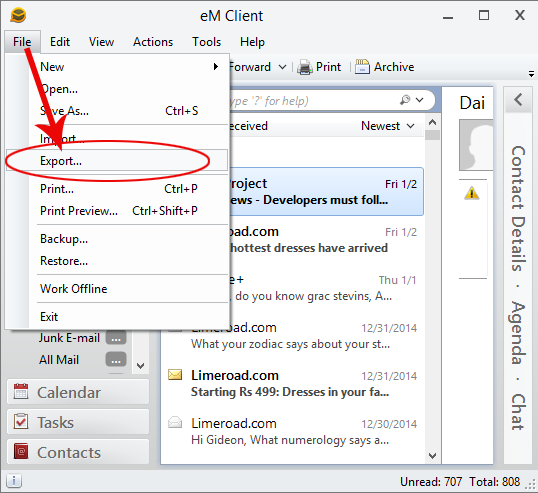Viewport: 538px width, 493px height.
Task: Click the yellow warning triangle icon
Action: point(472,193)
